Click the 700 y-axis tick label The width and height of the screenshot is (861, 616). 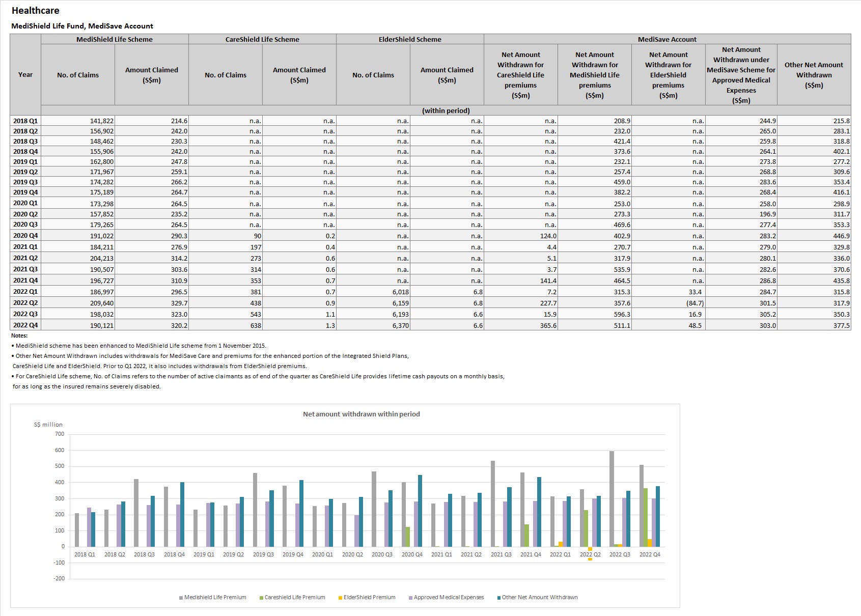60,434
